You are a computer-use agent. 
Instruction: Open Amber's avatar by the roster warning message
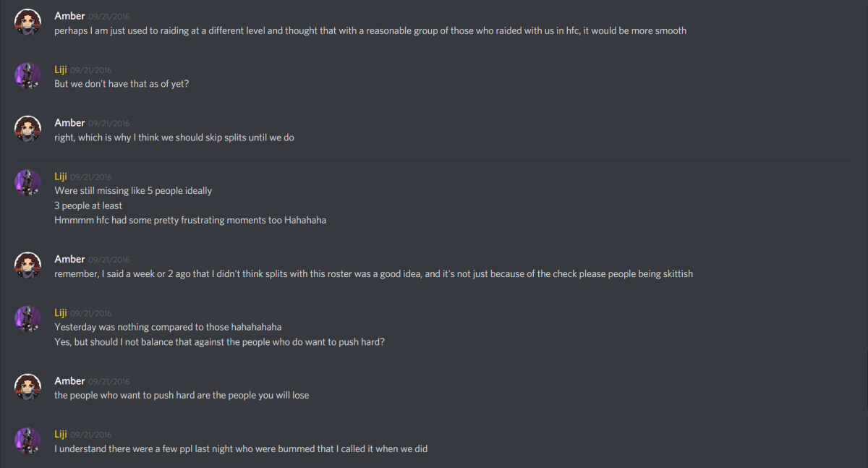(27, 265)
